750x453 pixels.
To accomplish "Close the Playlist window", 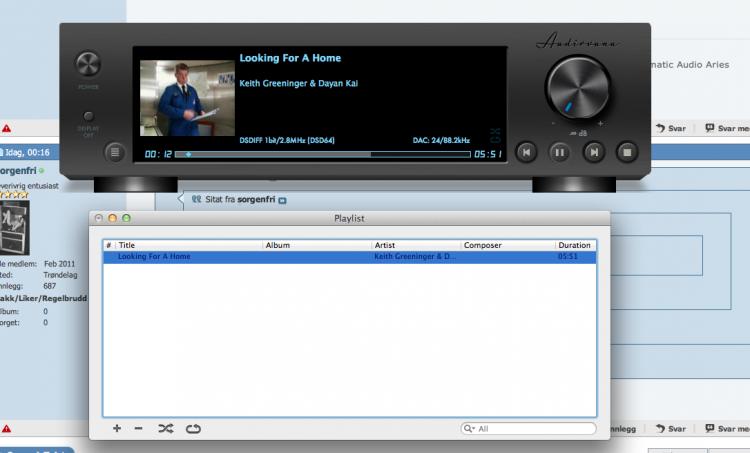I will click(x=99, y=218).
